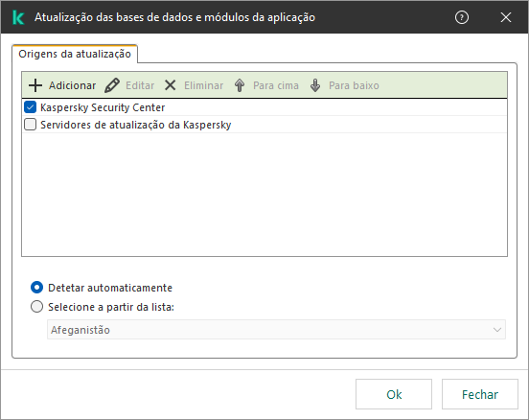
Task: Click the down arrow Para baixo icon
Action: pyautogui.click(x=315, y=85)
